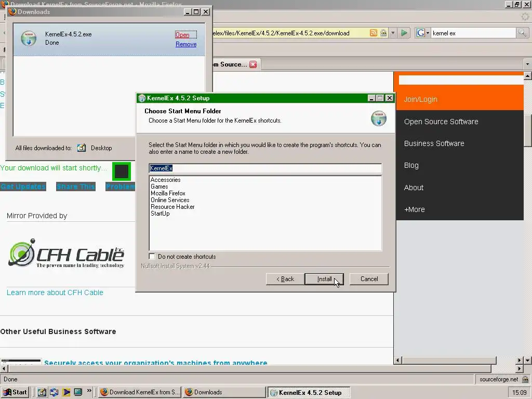Screen dimensions: 532x399
Task: Click the sidebar search field at top
Action: click(x=461, y=80)
